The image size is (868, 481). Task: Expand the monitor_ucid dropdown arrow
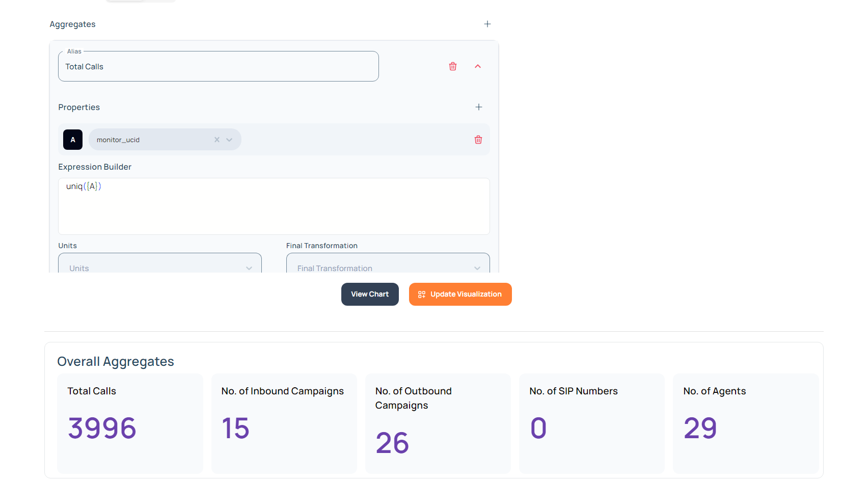pyautogui.click(x=229, y=140)
